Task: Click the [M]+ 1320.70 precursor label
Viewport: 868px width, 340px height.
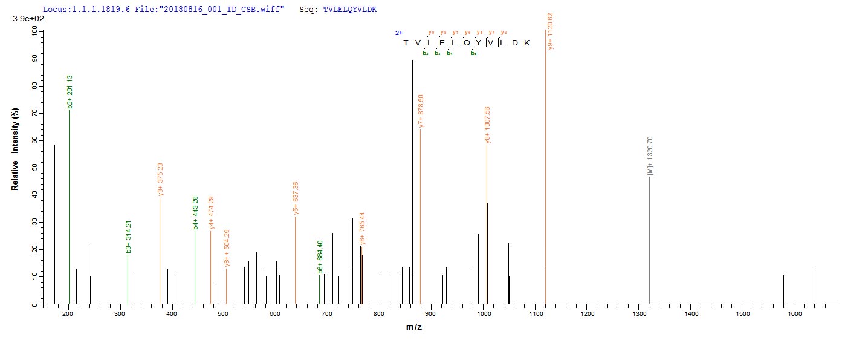Action: (x=650, y=156)
